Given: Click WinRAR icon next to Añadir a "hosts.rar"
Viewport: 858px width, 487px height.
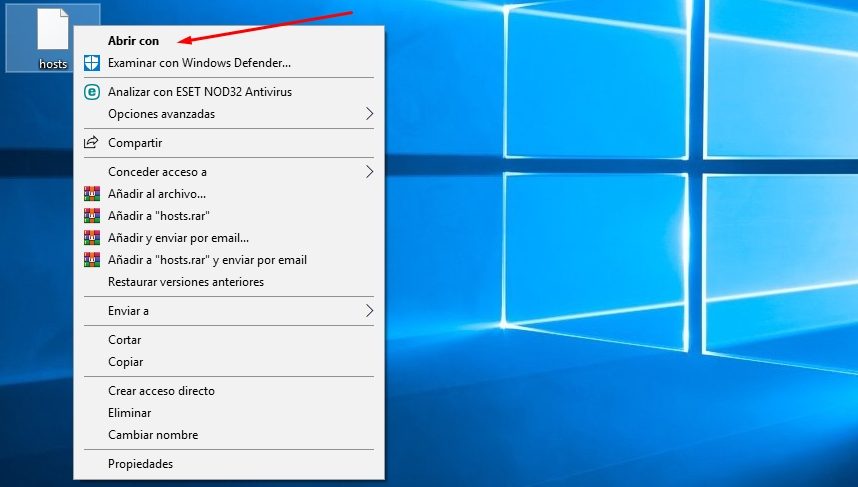Looking at the screenshot, I should pyautogui.click(x=92, y=216).
